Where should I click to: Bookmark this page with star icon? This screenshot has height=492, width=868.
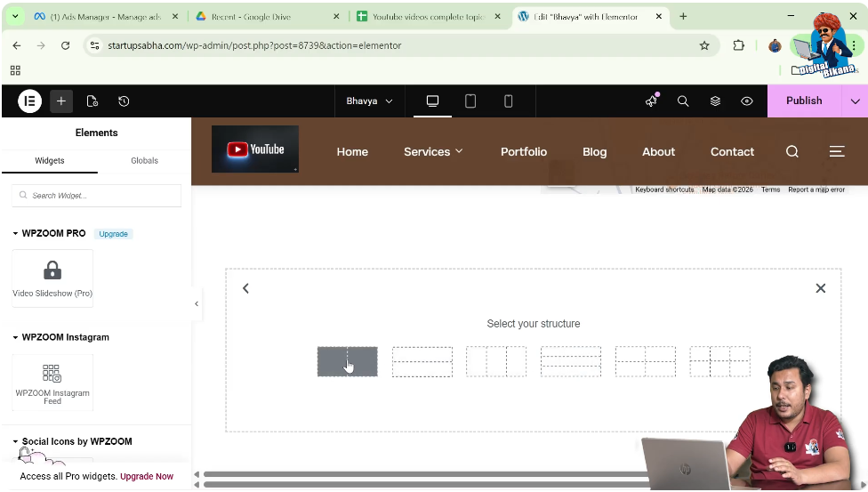(704, 45)
